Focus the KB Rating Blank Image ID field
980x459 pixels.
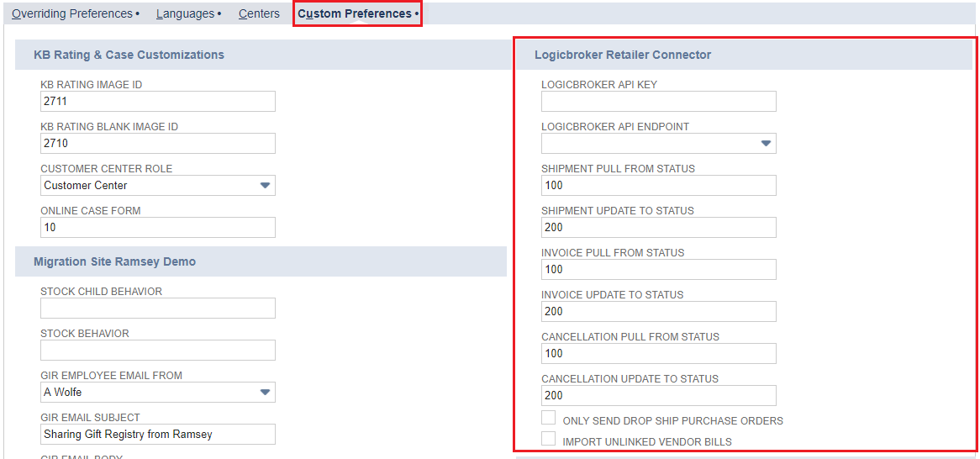coord(158,144)
